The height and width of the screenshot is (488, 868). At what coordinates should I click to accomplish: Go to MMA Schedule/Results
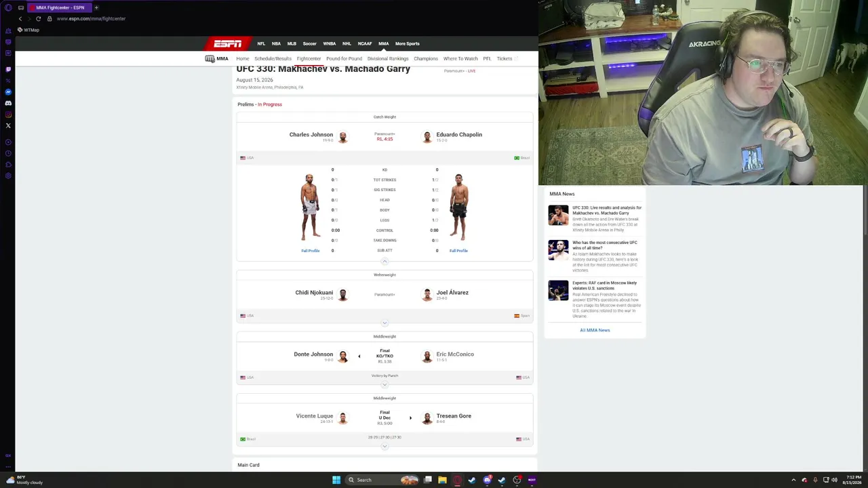point(273,59)
